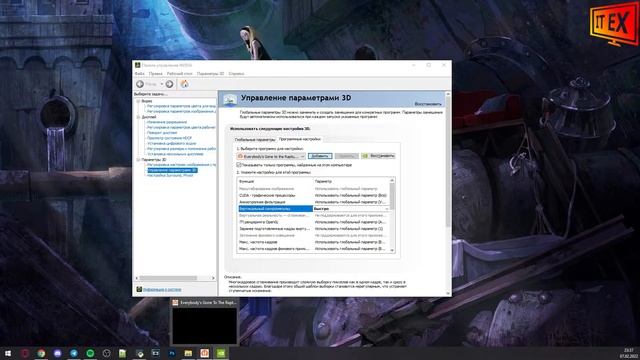Click the system information icon at bottom-left
The height and width of the screenshot is (360, 640).
coord(139,289)
